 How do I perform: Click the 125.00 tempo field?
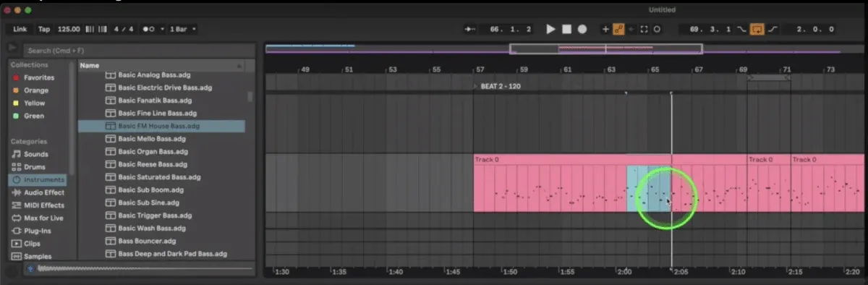69,29
